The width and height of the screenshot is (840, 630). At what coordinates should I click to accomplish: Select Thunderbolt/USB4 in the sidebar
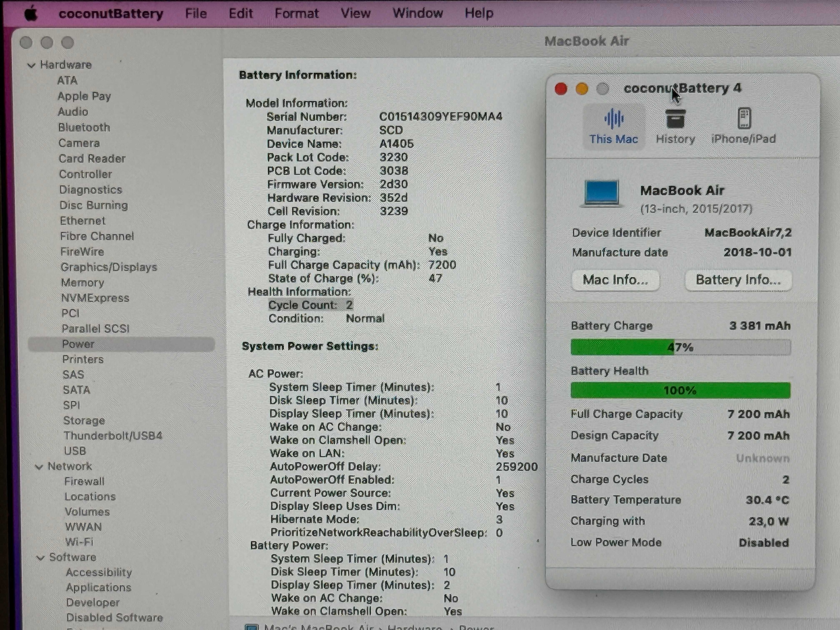point(113,436)
